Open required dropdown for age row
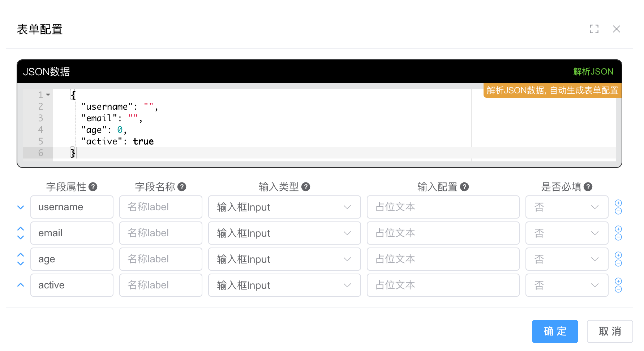Viewport: 644px width, 351px height. pos(566,259)
